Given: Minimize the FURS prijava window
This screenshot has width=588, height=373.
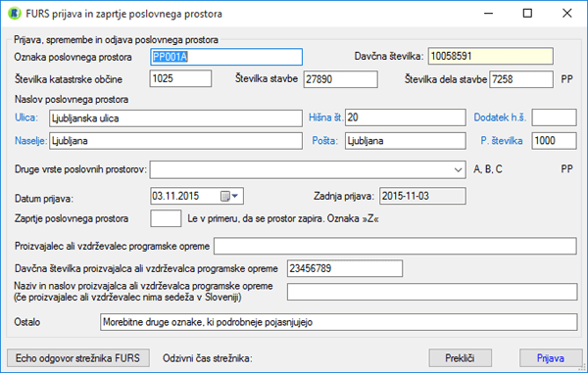Looking at the screenshot, I should (x=488, y=14).
